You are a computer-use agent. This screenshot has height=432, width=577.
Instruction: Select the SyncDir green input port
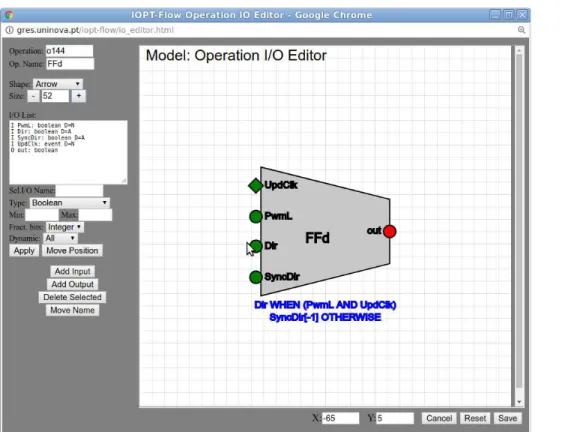255,277
